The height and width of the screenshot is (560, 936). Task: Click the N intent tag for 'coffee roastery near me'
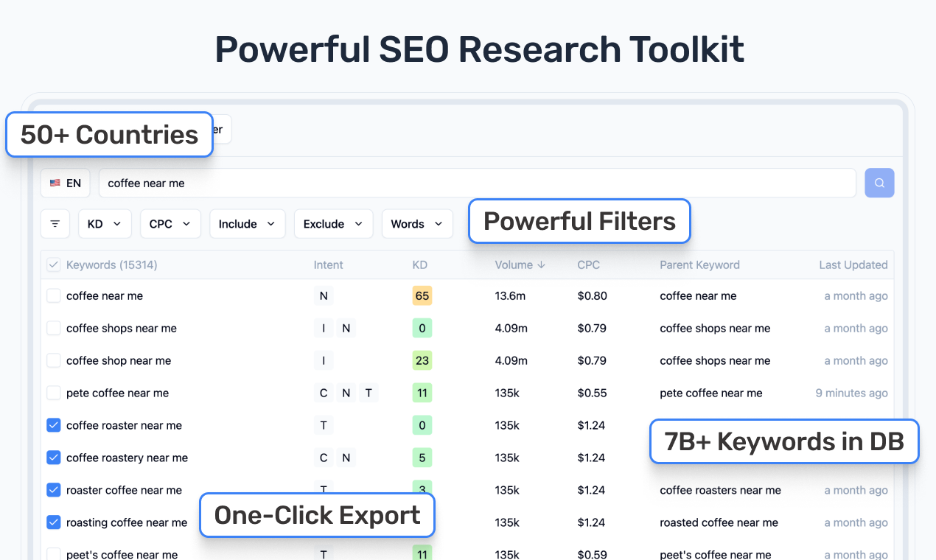tap(346, 458)
